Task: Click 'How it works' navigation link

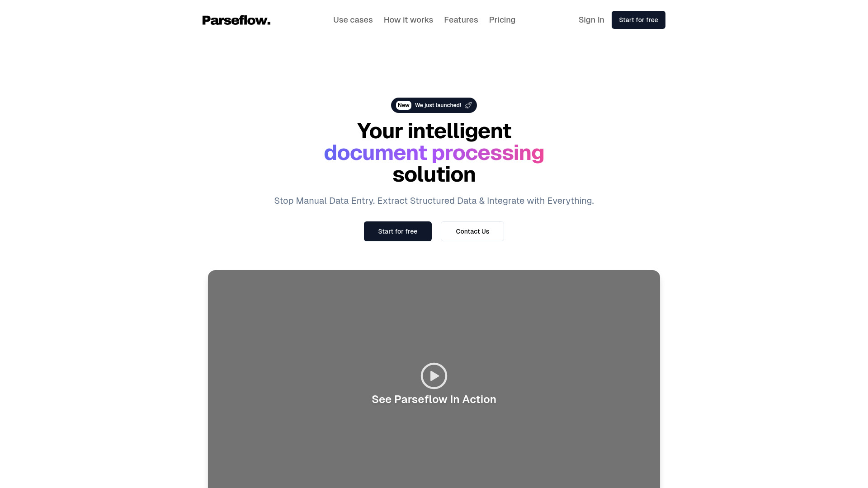Action: tap(408, 20)
